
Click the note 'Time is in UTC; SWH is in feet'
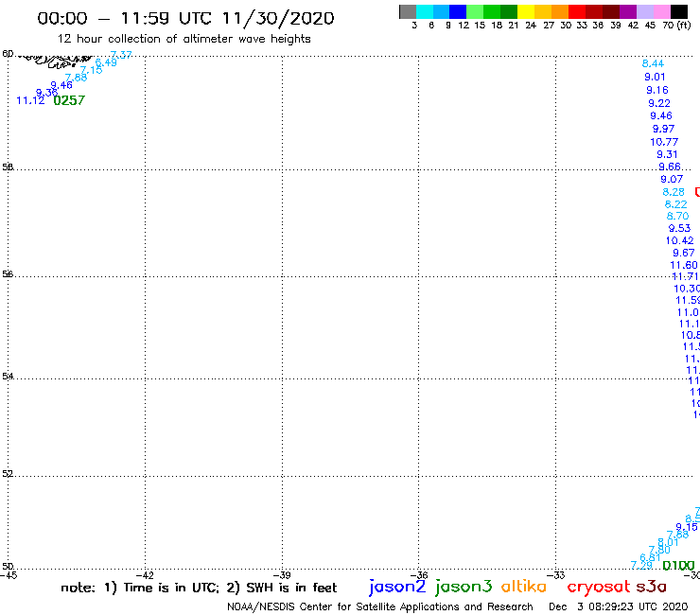(199, 588)
